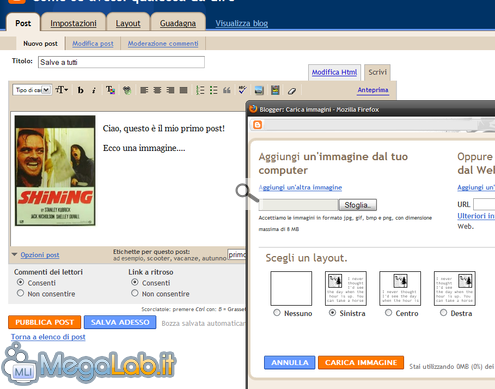The image size is (495, 389).
Task: Click the add video toolbar icon
Action: pyautogui.click(x=275, y=90)
